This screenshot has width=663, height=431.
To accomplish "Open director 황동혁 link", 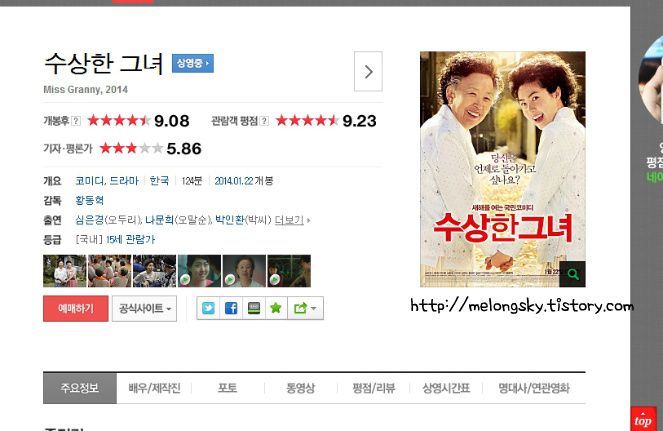I will point(89,200).
